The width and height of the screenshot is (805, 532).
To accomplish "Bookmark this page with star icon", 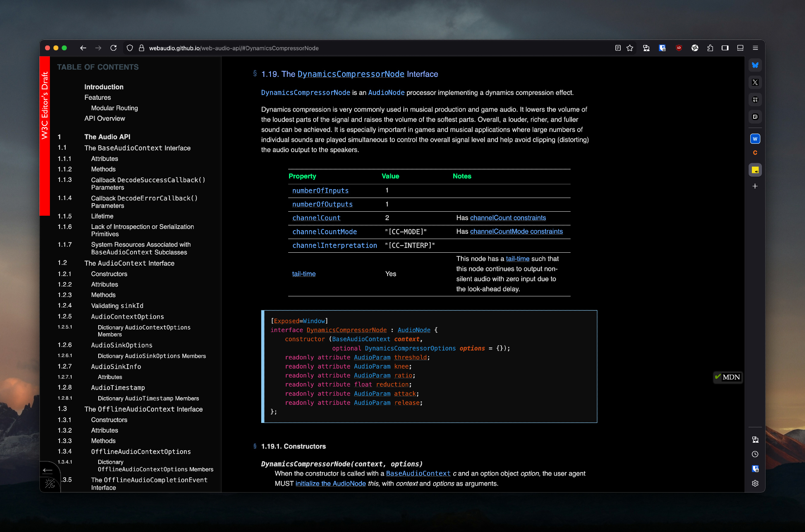I will point(630,48).
